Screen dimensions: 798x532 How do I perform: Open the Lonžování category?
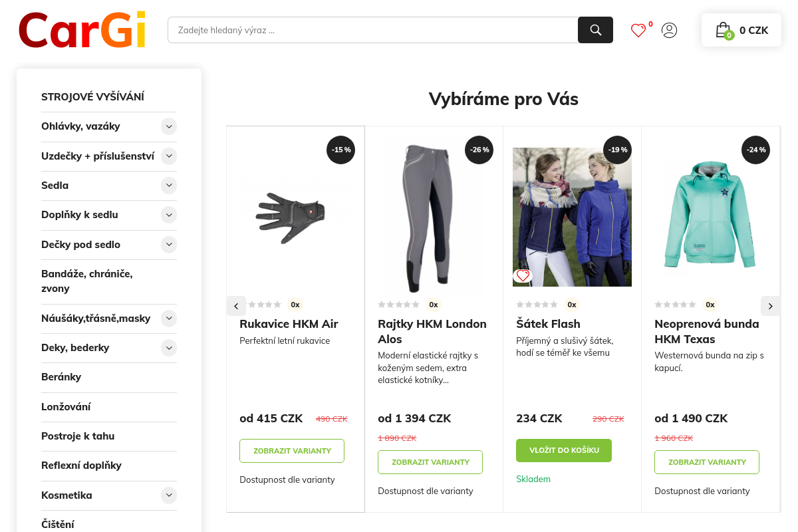pyautogui.click(x=66, y=407)
